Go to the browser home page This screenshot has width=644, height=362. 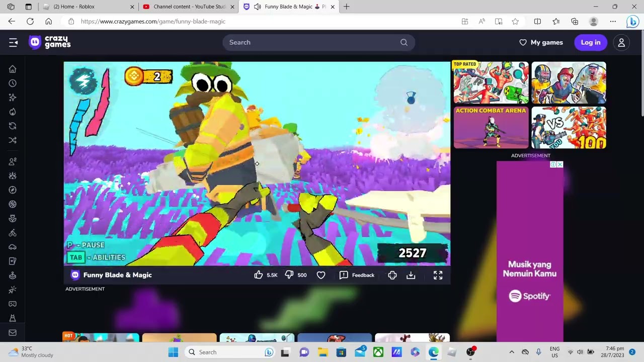(x=48, y=22)
